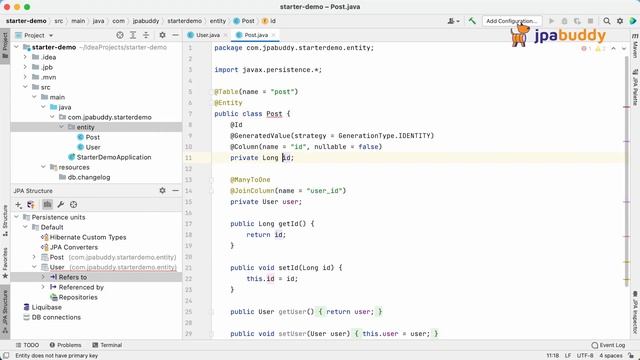
Task: Hide the JPA Structure panel
Action: [175, 191]
